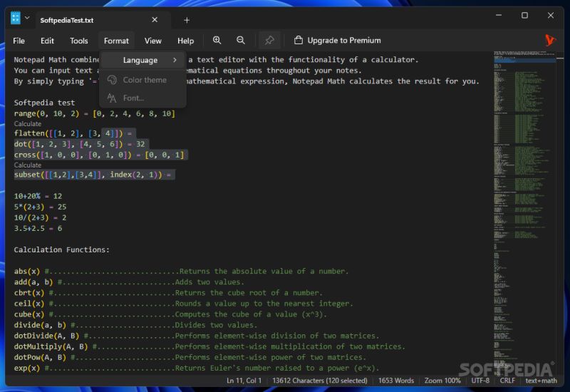This screenshot has height=392, width=570.
Task: Open the dropdown arrow beside the app icon
Action: tap(27, 17)
